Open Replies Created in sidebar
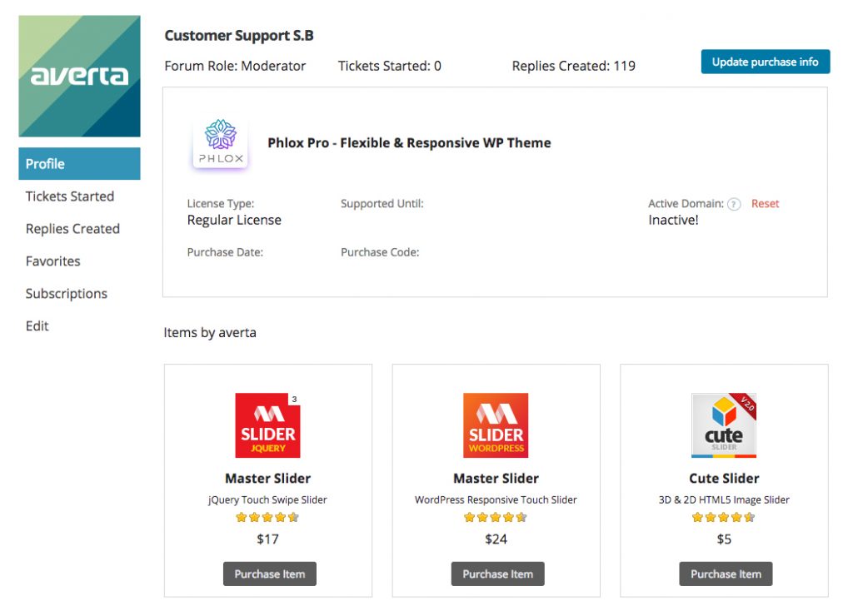 click(x=72, y=229)
